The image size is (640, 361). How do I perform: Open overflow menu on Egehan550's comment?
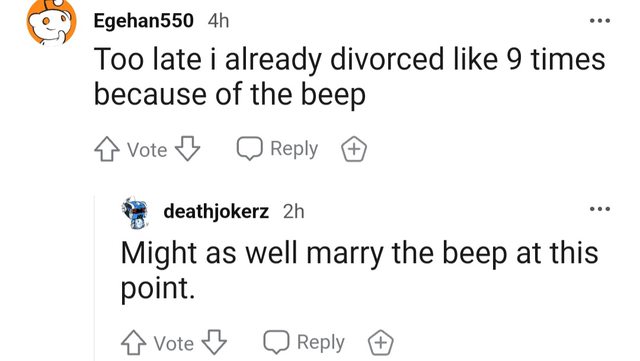point(600,20)
